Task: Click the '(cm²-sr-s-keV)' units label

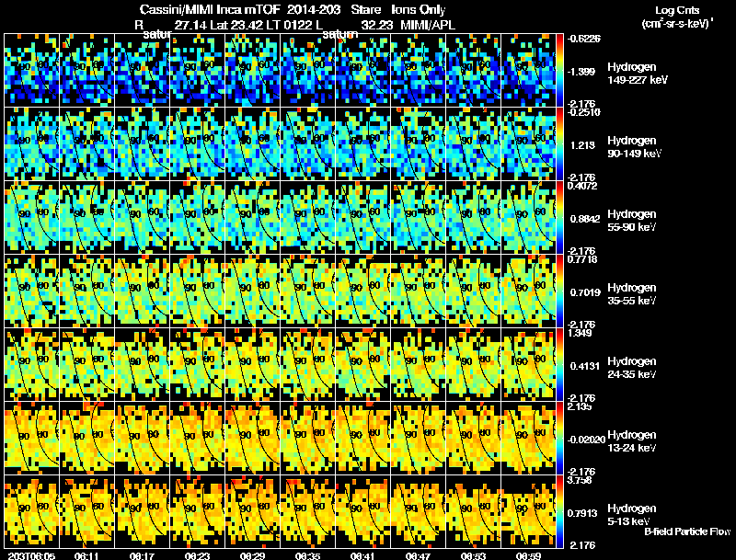Action: [677, 24]
